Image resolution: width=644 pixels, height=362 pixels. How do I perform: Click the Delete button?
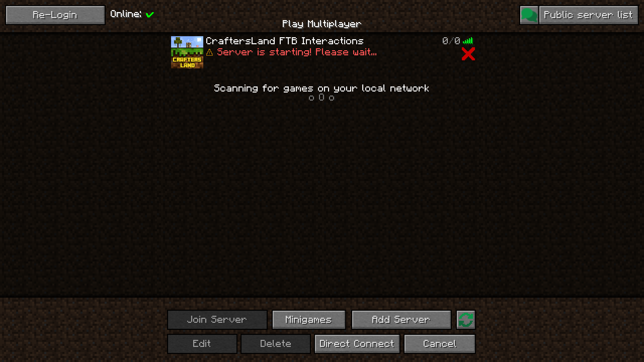[275, 344]
